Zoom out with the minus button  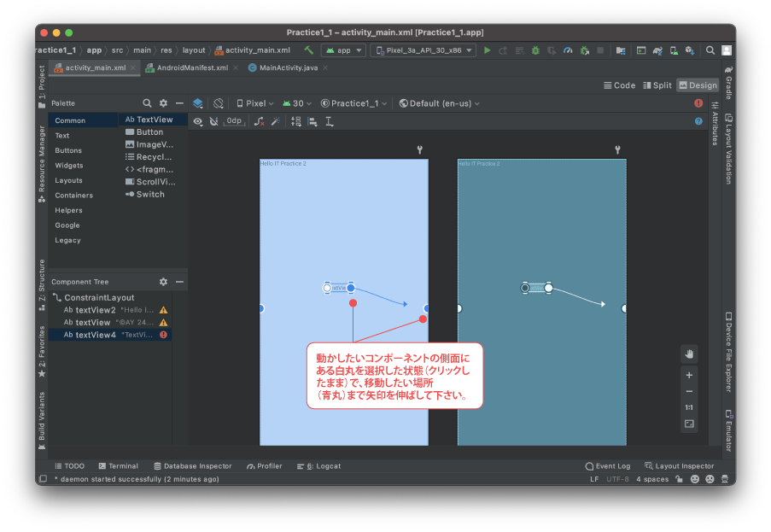(689, 391)
